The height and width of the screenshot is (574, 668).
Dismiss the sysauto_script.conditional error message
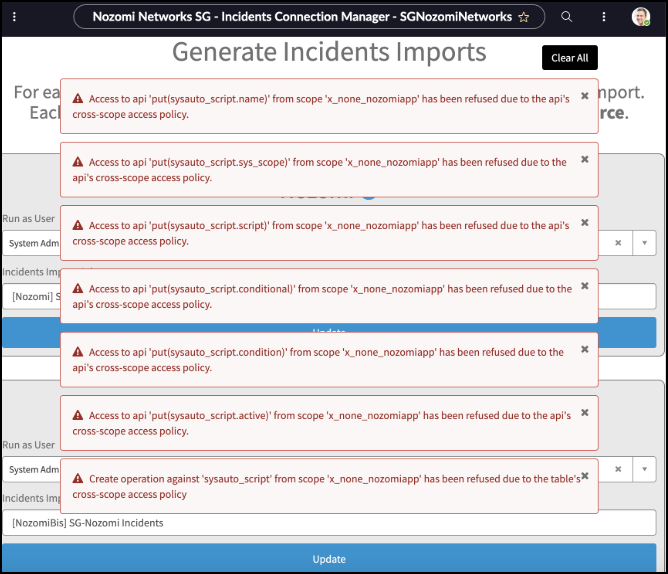click(x=584, y=286)
